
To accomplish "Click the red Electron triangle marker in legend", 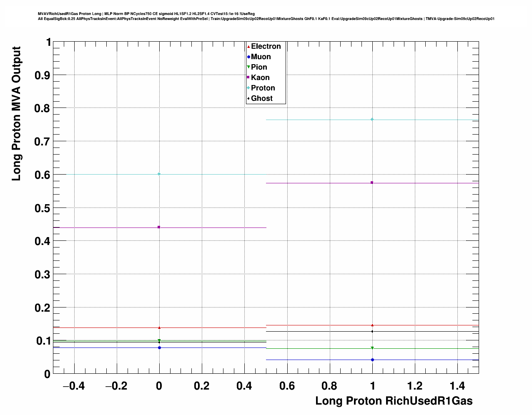I will pyautogui.click(x=248, y=47).
